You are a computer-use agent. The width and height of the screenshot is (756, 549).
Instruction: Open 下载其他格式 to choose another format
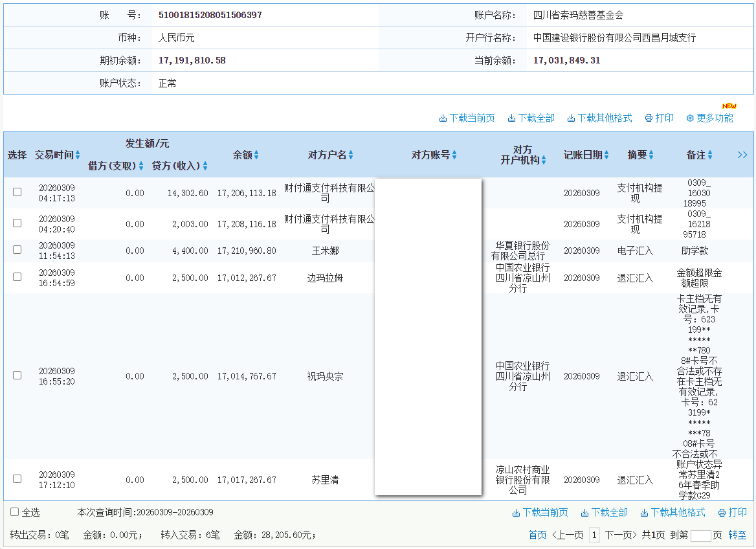(570, 118)
